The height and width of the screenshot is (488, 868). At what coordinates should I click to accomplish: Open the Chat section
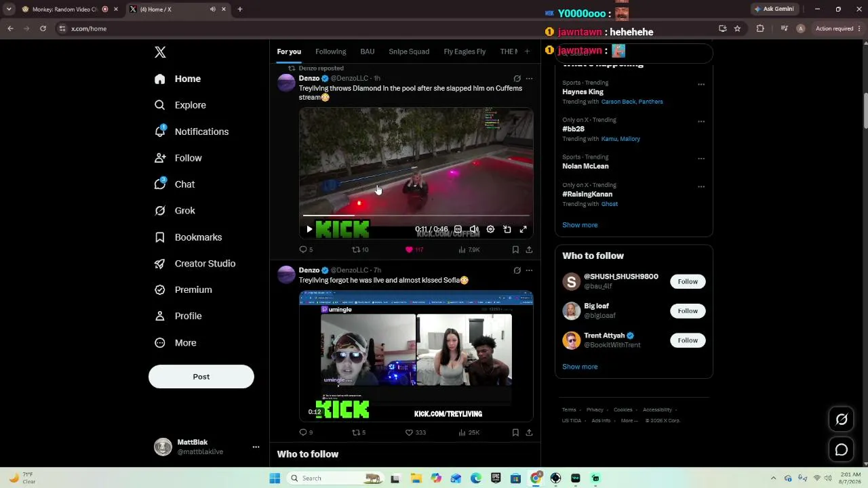click(x=174, y=184)
